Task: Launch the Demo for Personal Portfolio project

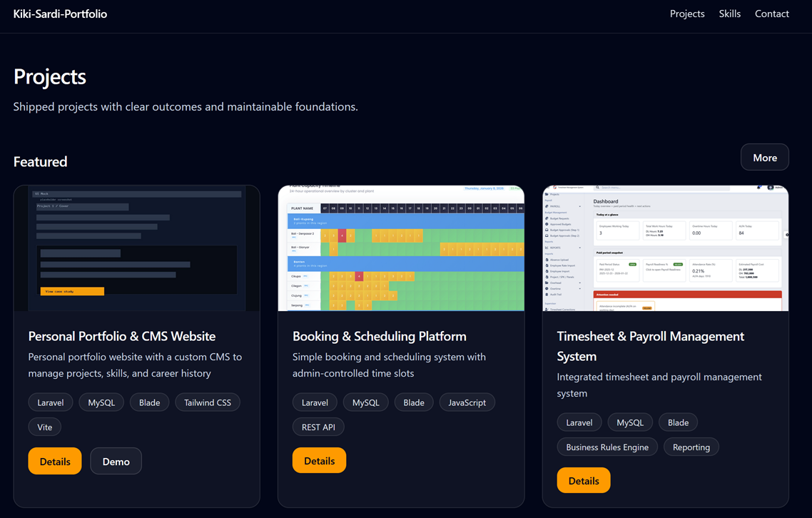Action: point(116,461)
